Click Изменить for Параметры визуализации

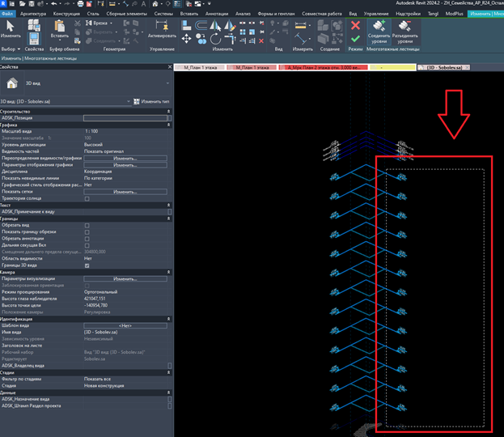click(x=125, y=279)
